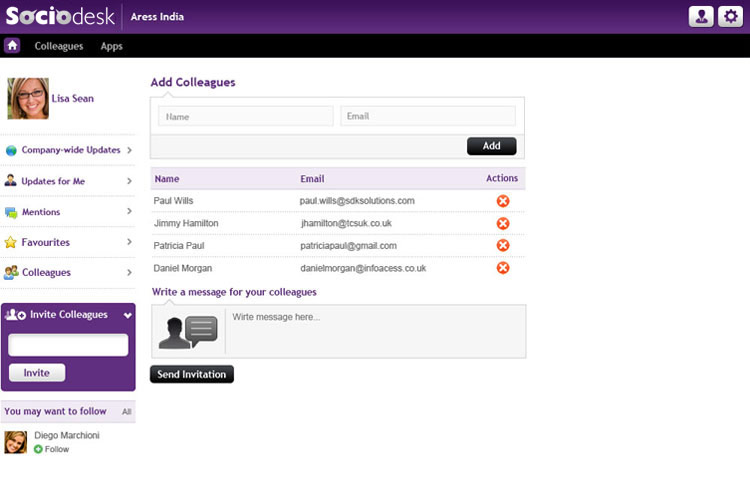The image size is (750, 500).
Task: Delete Jimmy Hamilton from the colleague list
Action: (x=503, y=223)
